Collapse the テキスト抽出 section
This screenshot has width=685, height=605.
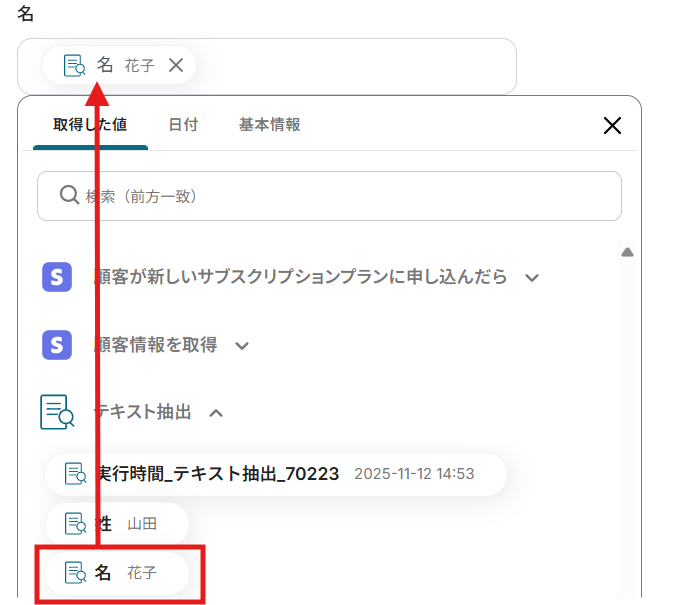coord(216,413)
